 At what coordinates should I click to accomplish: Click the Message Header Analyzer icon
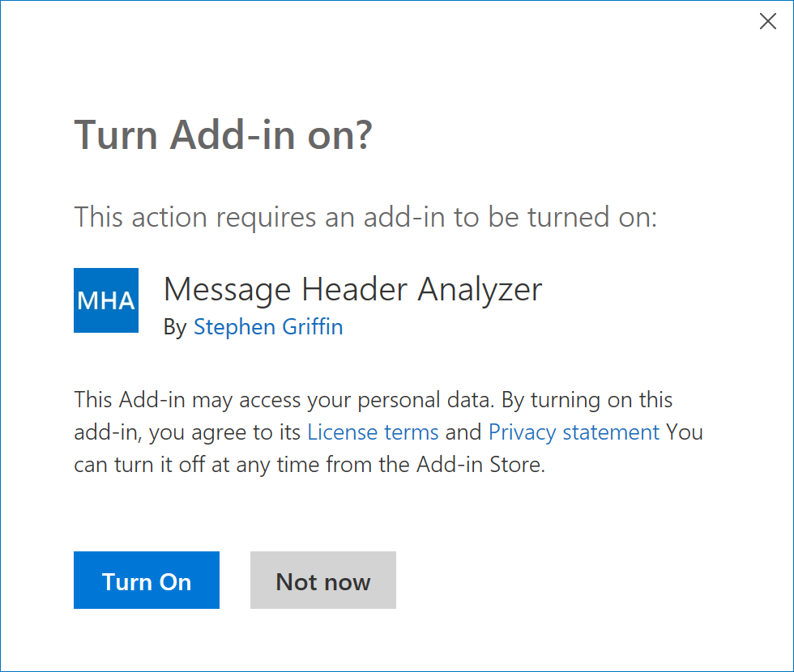[106, 300]
